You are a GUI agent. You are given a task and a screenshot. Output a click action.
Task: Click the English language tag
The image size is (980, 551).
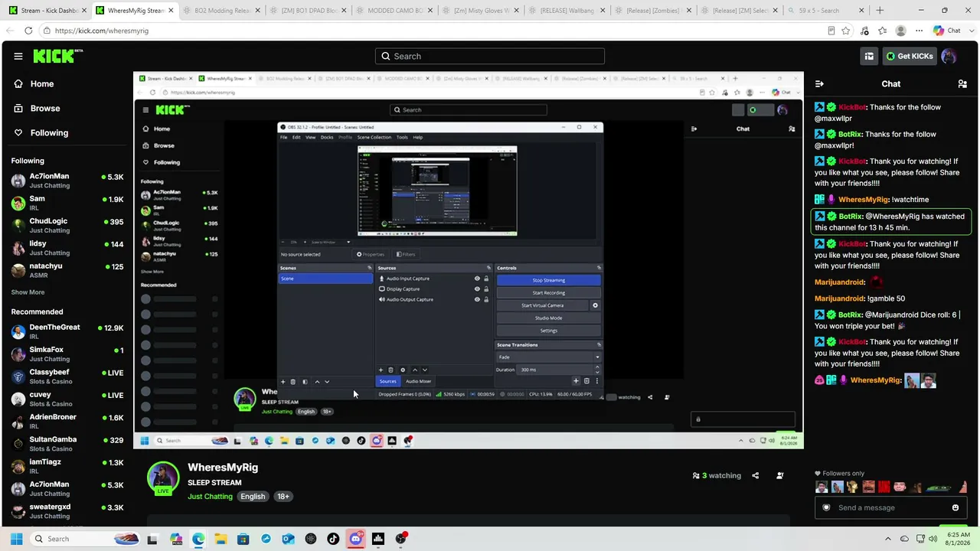253,497
